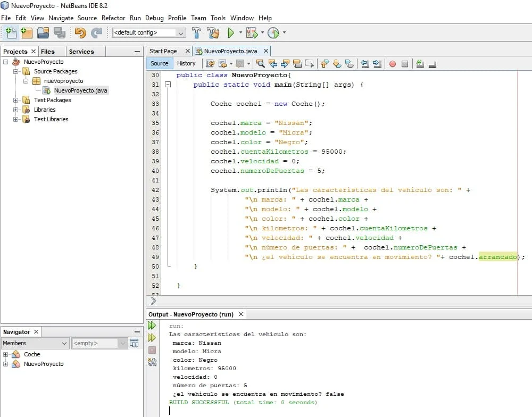Screen dimensions: 532x417
Task: Click the Stop Macro Recording icon
Action: 405,64
